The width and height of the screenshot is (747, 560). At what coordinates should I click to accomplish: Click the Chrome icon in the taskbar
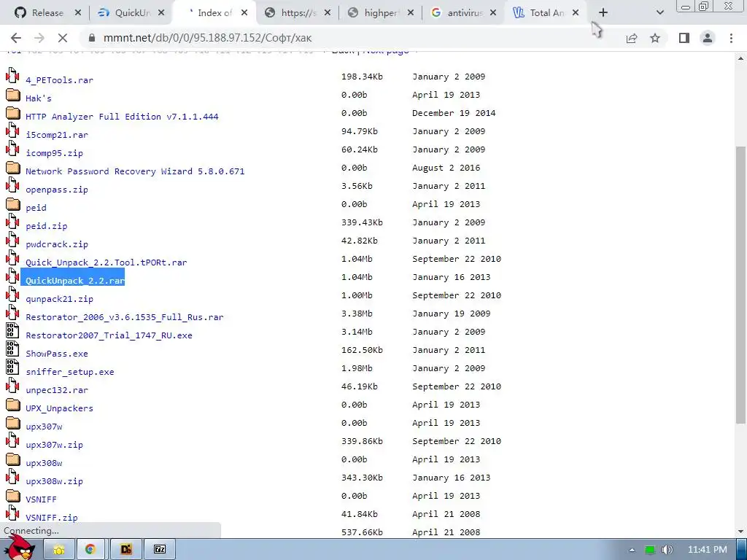click(x=90, y=549)
